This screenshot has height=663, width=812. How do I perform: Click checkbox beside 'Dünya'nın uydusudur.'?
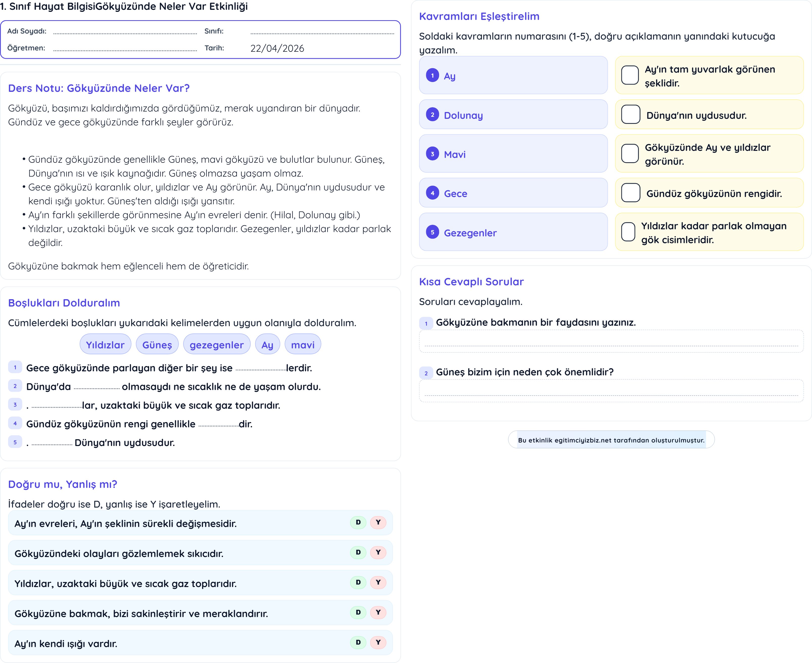(x=630, y=115)
